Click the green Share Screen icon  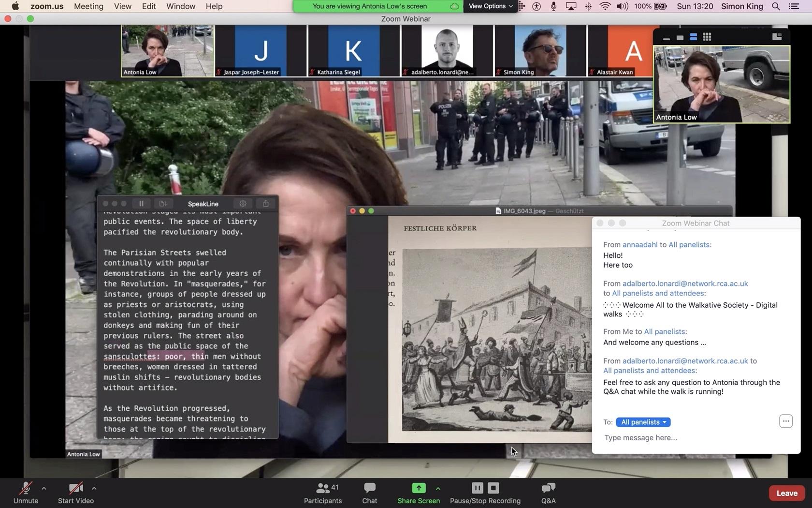click(419, 488)
